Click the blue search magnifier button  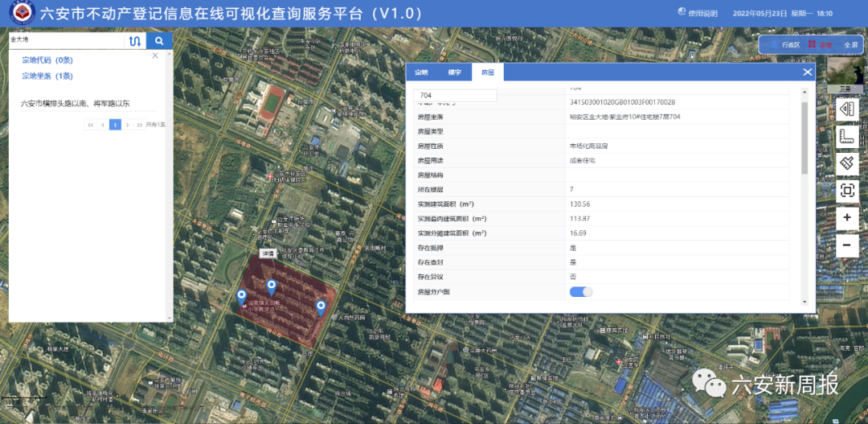point(159,40)
